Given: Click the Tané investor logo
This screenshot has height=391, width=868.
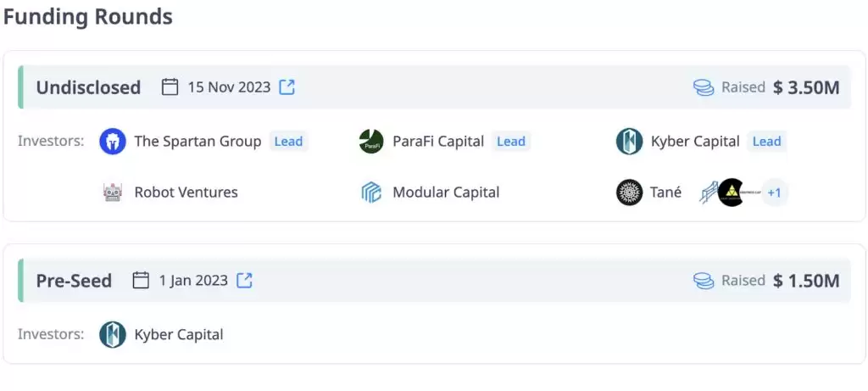Looking at the screenshot, I should 629,193.
